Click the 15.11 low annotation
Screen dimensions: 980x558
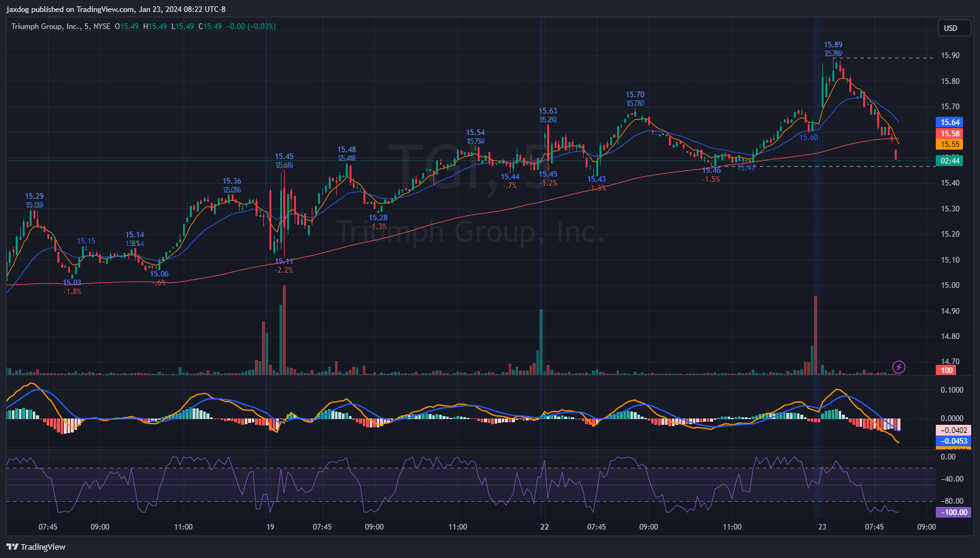coord(284,261)
